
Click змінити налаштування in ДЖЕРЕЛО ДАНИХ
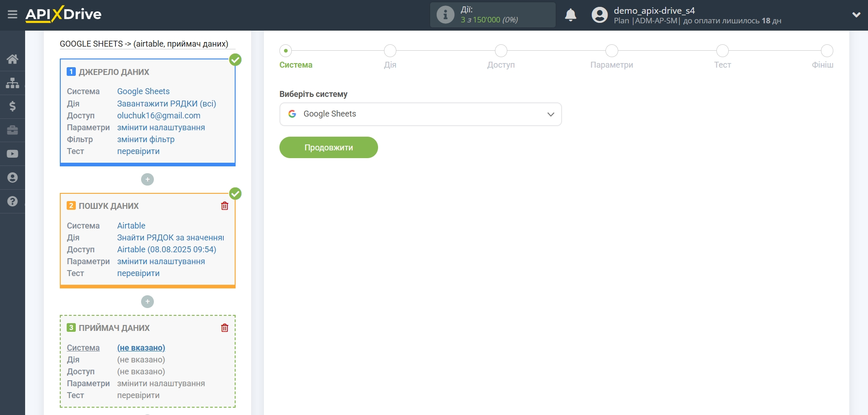[161, 128]
